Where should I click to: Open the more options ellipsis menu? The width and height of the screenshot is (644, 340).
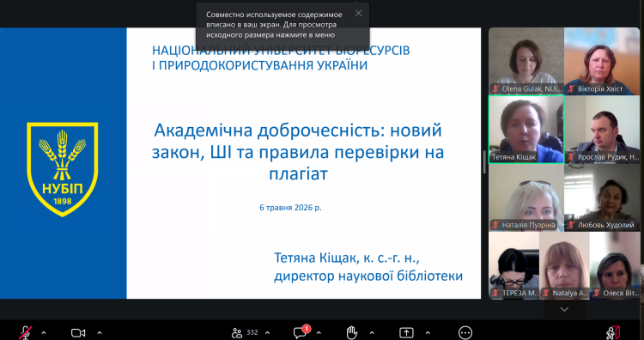click(x=465, y=332)
